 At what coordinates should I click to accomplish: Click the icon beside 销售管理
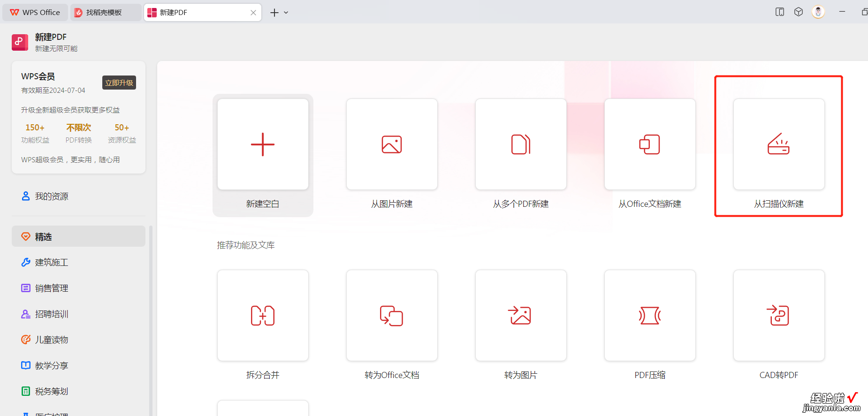[x=26, y=288]
